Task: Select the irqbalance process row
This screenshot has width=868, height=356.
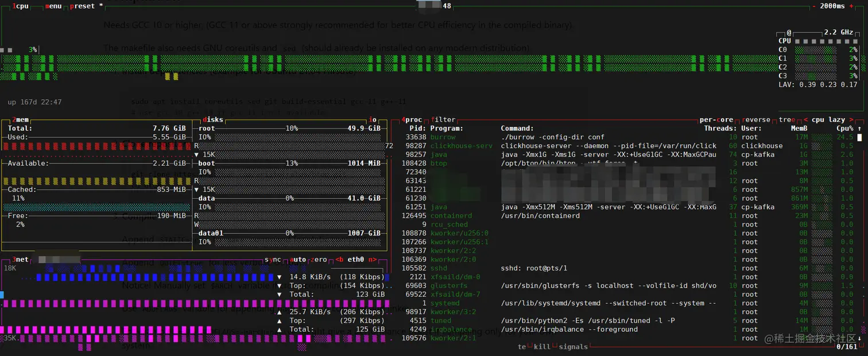Action: coord(629,329)
